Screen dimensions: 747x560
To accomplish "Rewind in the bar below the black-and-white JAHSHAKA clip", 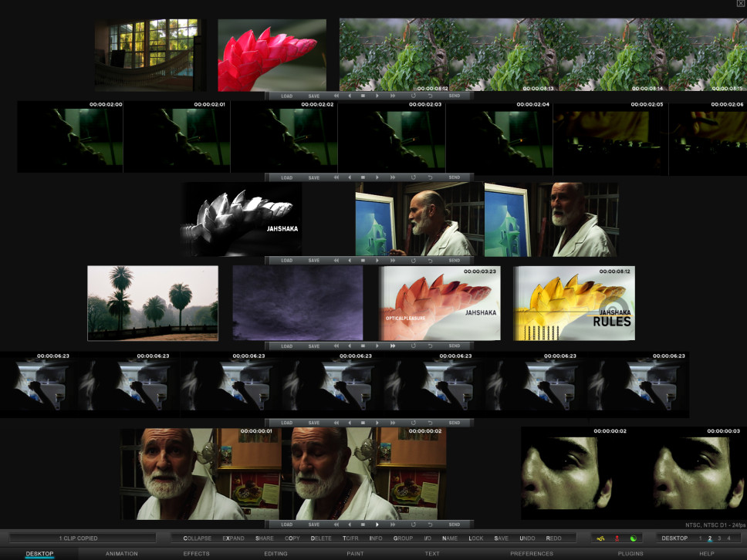I will point(336,261).
